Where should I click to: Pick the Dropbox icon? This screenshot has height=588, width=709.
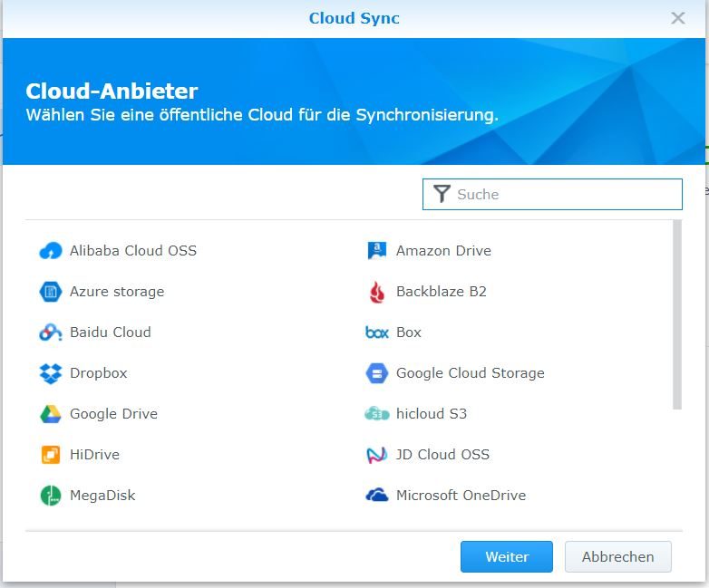point(50,373)
